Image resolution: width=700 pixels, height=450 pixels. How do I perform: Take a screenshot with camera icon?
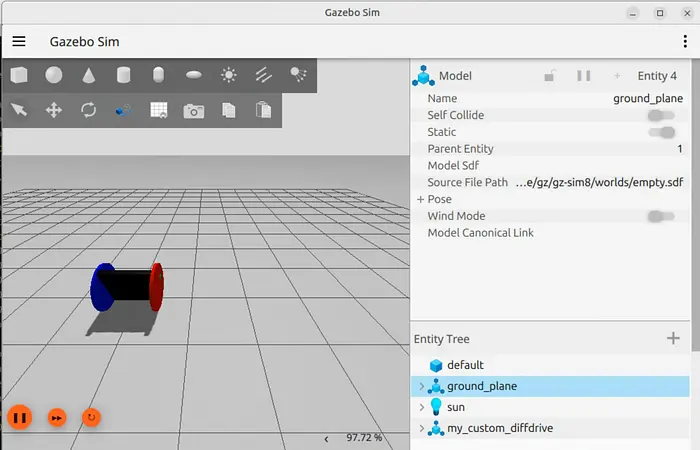click(193, 110)
